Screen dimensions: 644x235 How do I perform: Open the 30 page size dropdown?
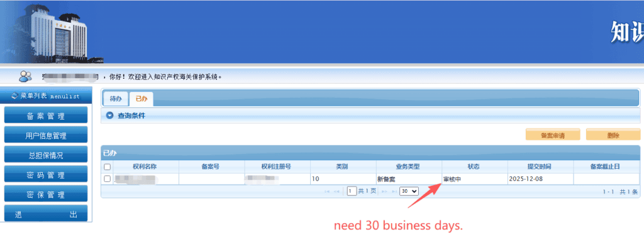[x=409, y=191]
